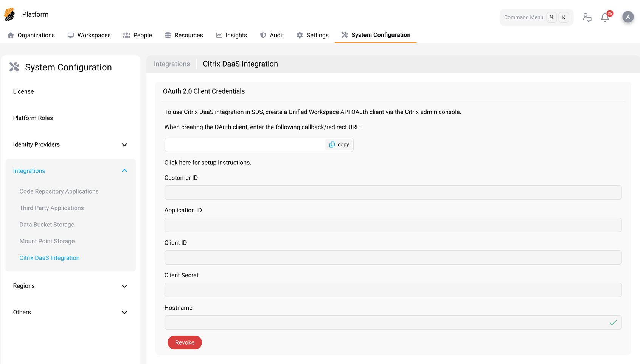Select Third Party Applications
Screen dimensions: 640x364
click(x=51, y=208)
